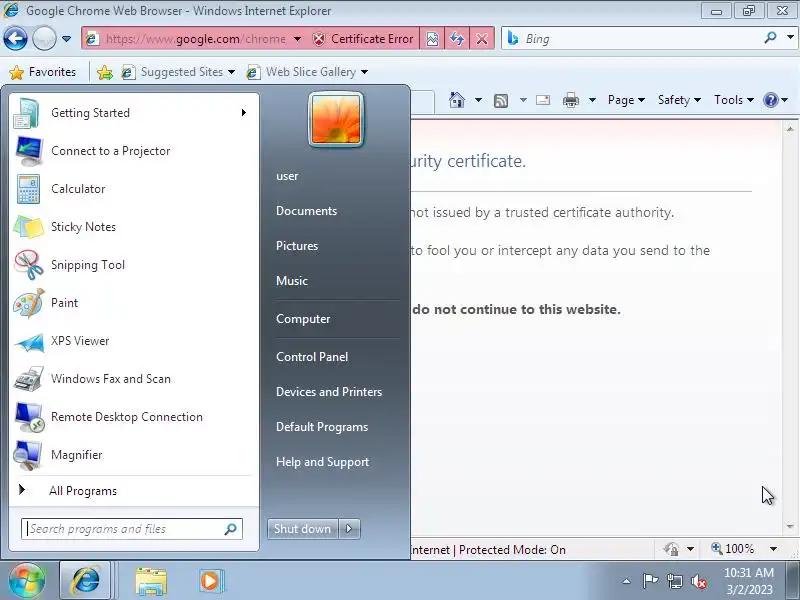
Task: Open Computer from Start menu
Action: [303, 319]
